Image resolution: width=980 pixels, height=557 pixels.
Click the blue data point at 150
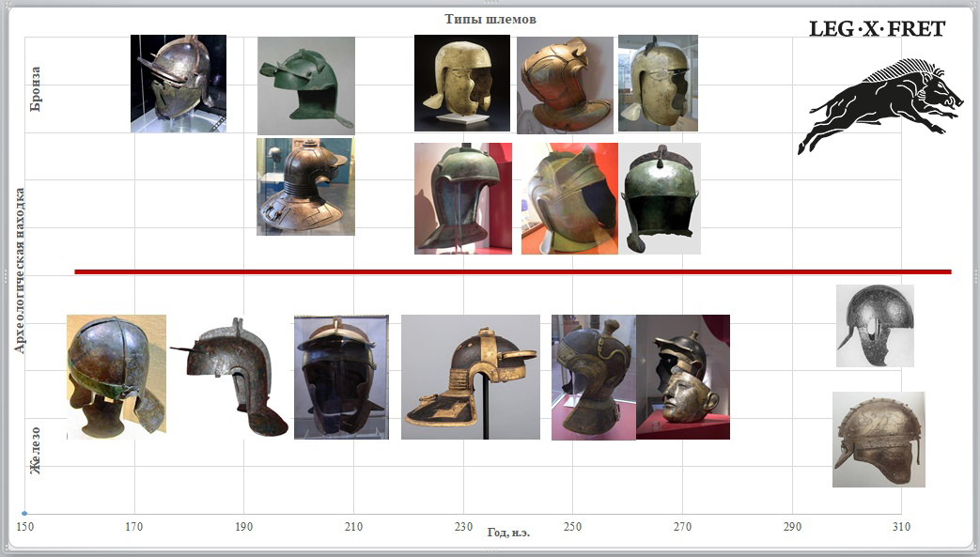(x=24, y=514)
